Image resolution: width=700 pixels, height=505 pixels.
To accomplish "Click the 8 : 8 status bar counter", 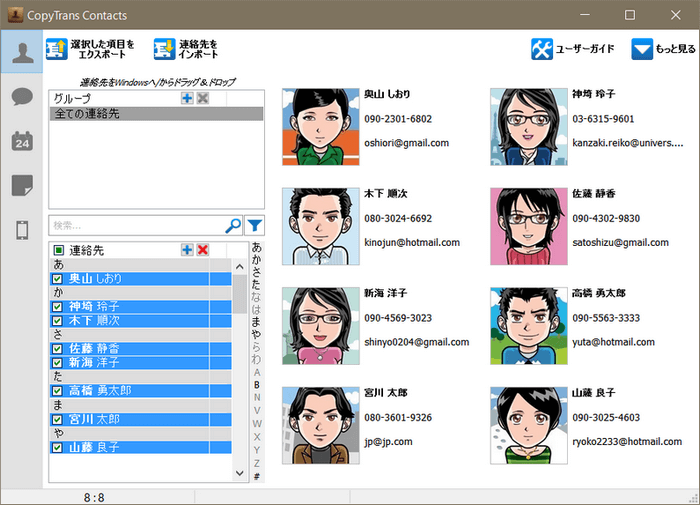I will pos(94,497).
